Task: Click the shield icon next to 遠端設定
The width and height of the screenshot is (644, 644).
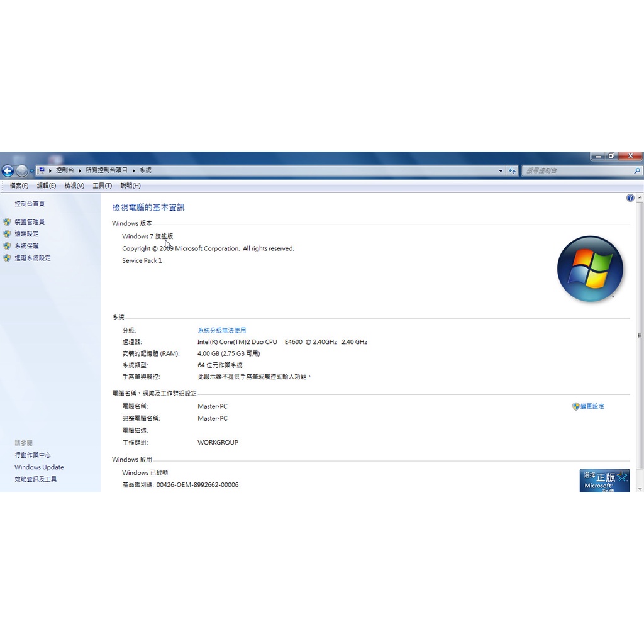Action: (x=7, y=234)
